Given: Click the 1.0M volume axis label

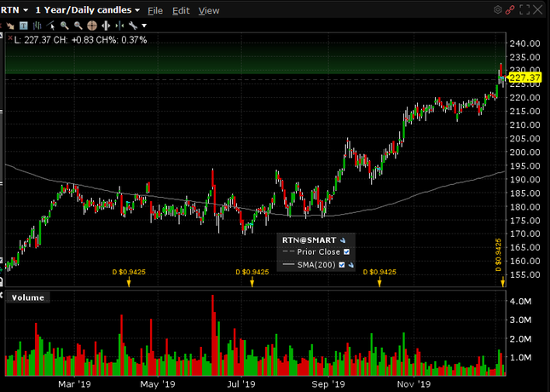Looking at the screenshot, I should pyautogui.click(x=520, y=357).
